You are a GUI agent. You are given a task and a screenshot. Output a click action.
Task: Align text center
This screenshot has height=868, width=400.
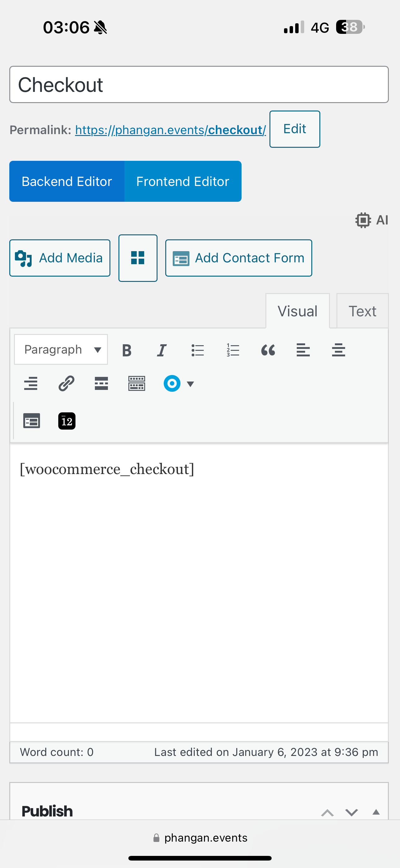[x=338, y=350]
